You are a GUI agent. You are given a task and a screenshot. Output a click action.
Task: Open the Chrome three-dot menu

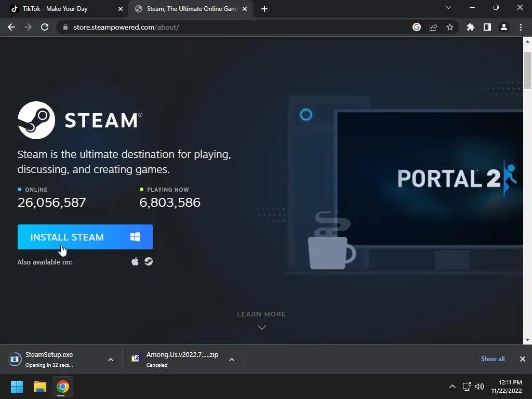[x=521, y=27]
